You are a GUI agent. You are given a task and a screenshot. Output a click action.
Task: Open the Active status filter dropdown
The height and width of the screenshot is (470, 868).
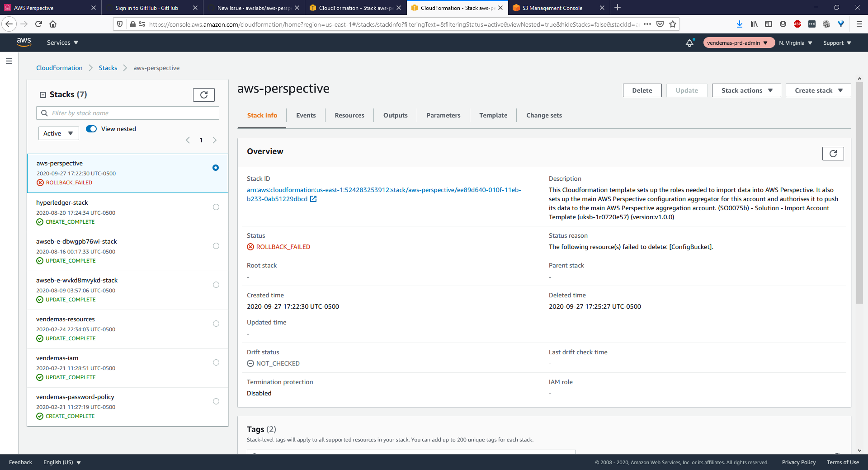click(58, 133)
